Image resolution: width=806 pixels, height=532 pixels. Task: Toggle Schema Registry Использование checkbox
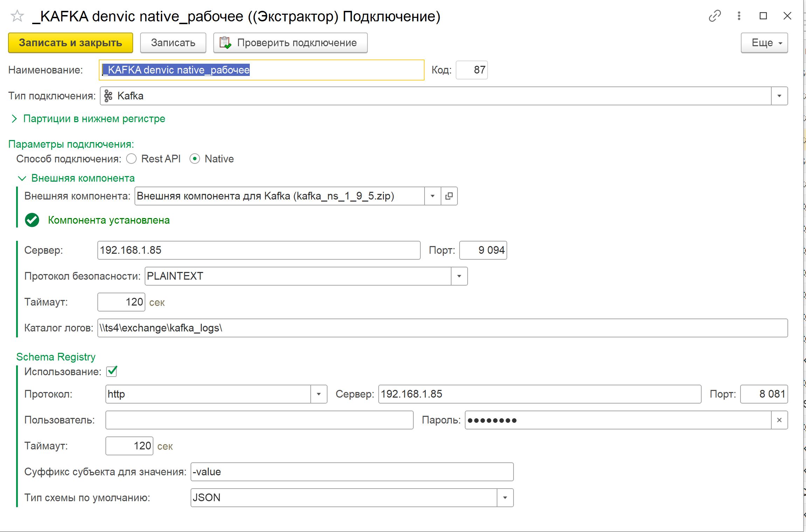112,371
